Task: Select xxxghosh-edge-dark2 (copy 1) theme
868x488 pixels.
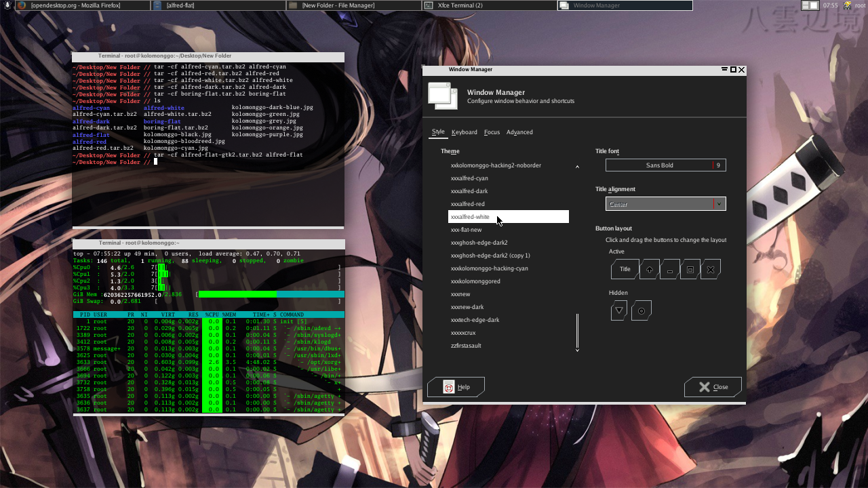Action: click(x=509, y=256)
